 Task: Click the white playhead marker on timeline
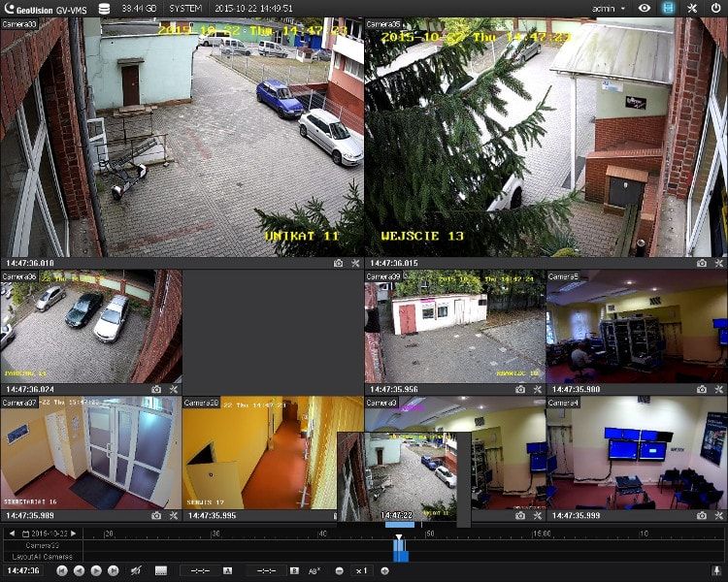coord(398,537)
